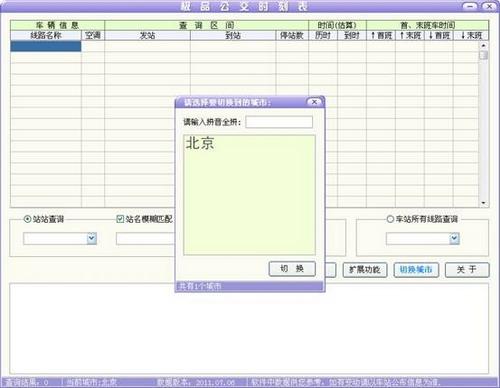Open the 扩展功能 button

click(365, 270)
